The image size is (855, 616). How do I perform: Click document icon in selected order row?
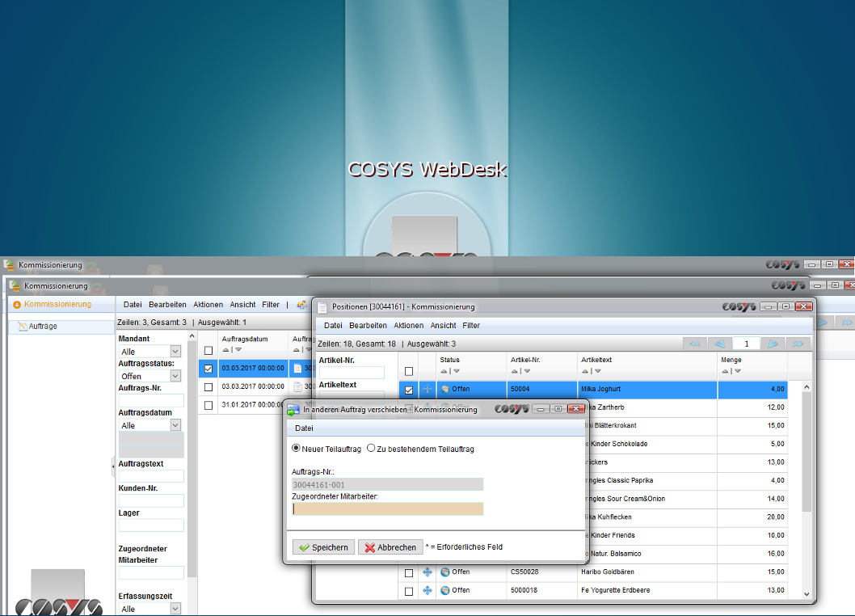click(297, 369)
